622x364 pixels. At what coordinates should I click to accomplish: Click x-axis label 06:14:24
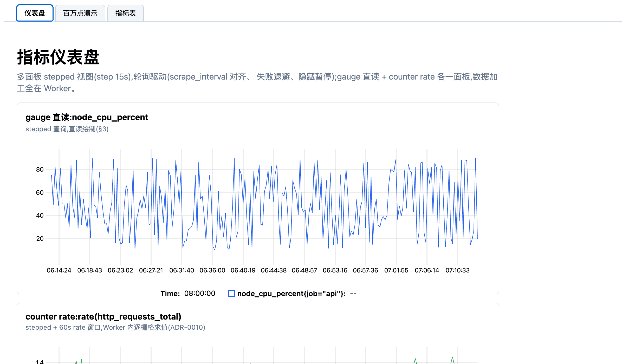click(59, 270)
